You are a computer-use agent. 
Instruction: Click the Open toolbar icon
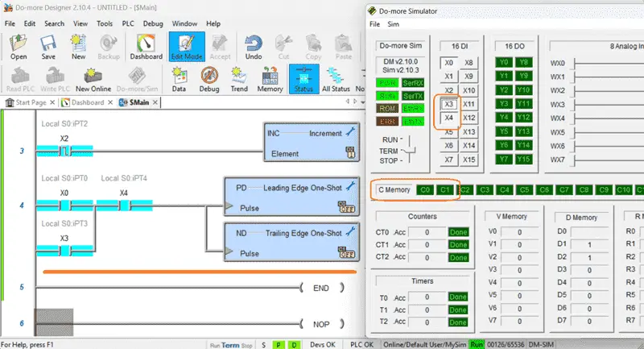[x=19, y=47]
